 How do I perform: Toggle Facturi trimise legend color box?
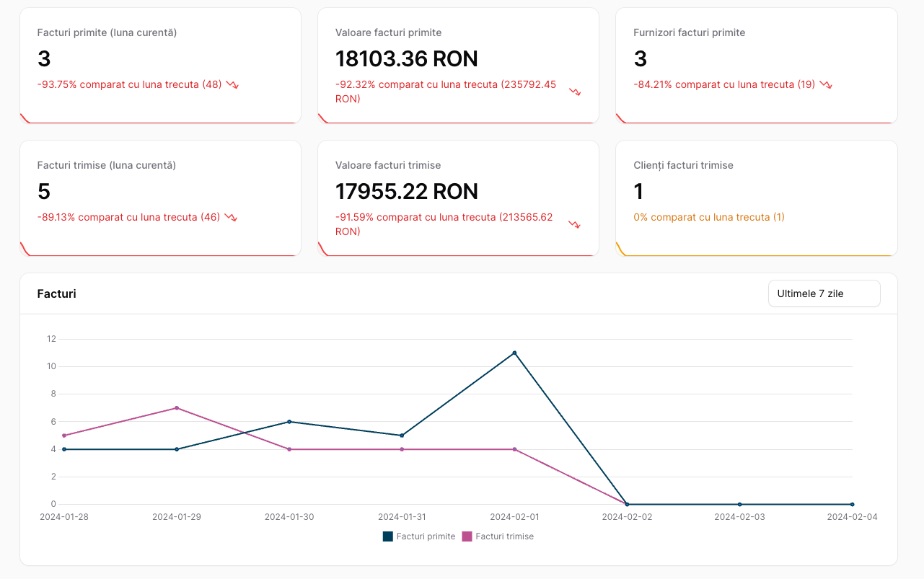pos(467,536)
